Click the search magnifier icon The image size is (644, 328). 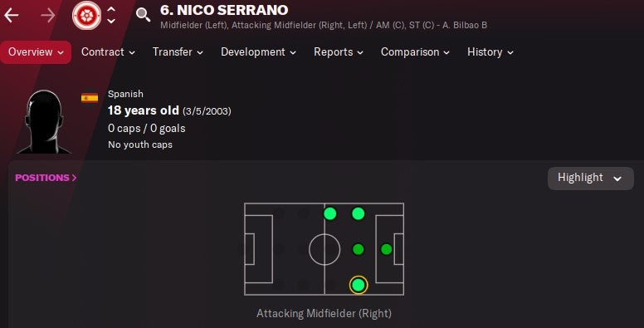pyautogui.click(x=143, y=15)
